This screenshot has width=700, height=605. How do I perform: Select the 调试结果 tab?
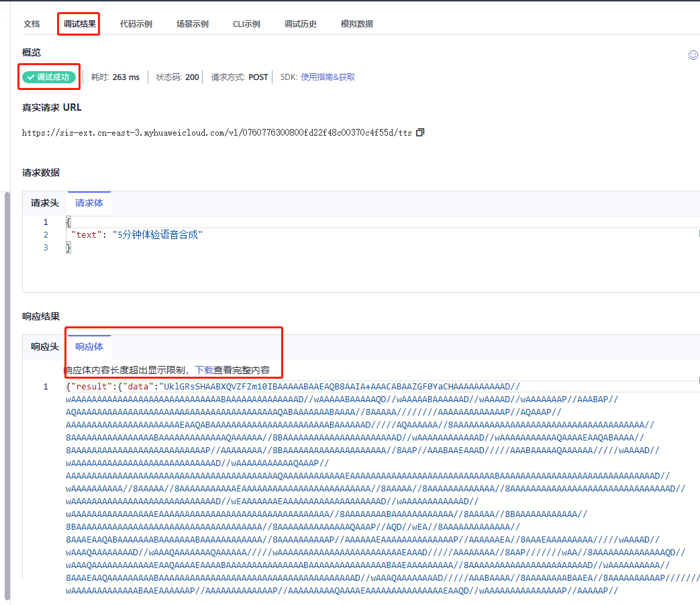coord(79,24)
